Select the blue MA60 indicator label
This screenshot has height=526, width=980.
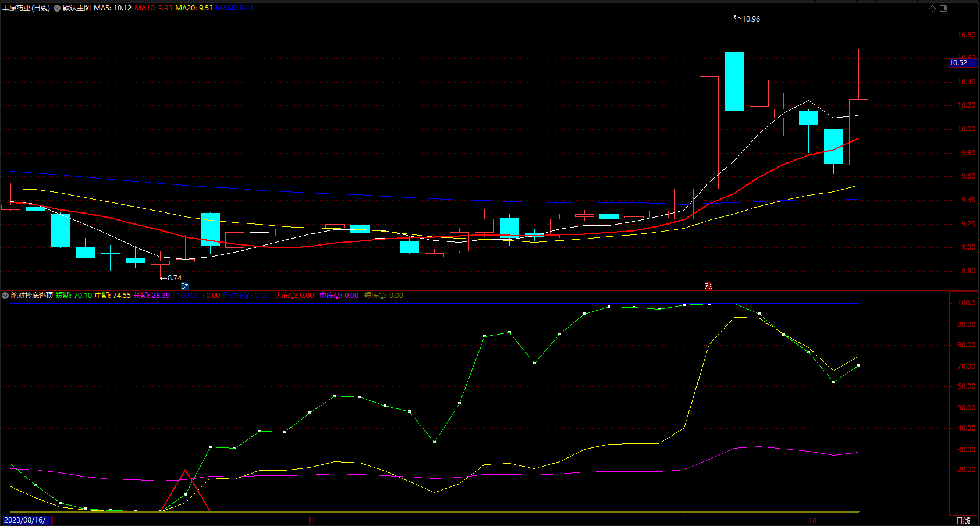tap(235, 8)
